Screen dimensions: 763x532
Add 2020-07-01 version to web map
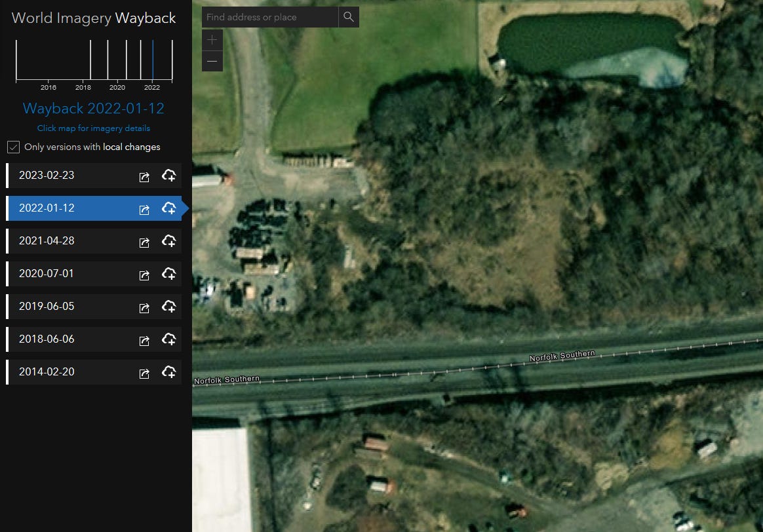tap(169, 274)
